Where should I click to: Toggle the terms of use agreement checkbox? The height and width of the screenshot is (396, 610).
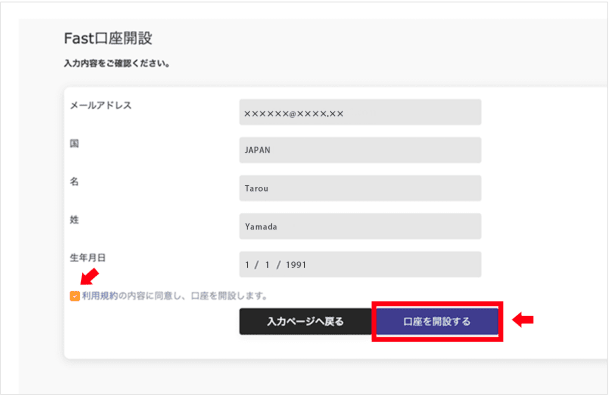click(x=75, y=296)
